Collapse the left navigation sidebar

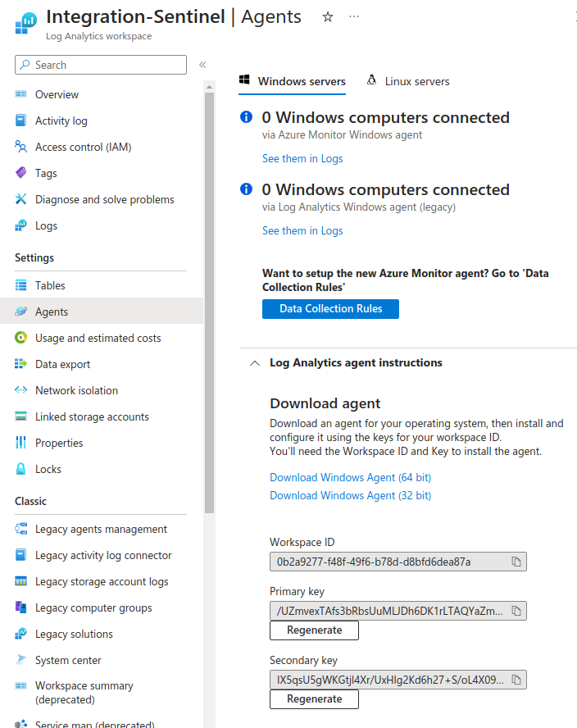tap(202, 65)
